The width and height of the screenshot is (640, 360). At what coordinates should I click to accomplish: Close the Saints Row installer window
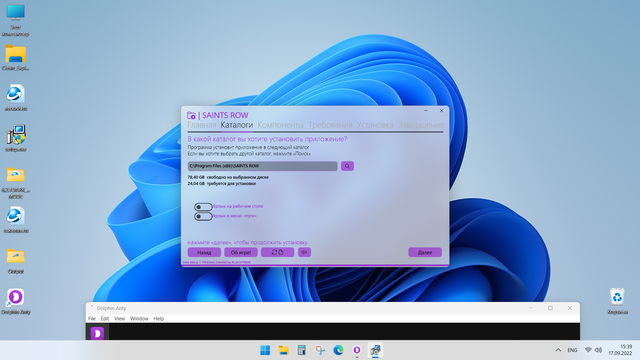[441, 111]
